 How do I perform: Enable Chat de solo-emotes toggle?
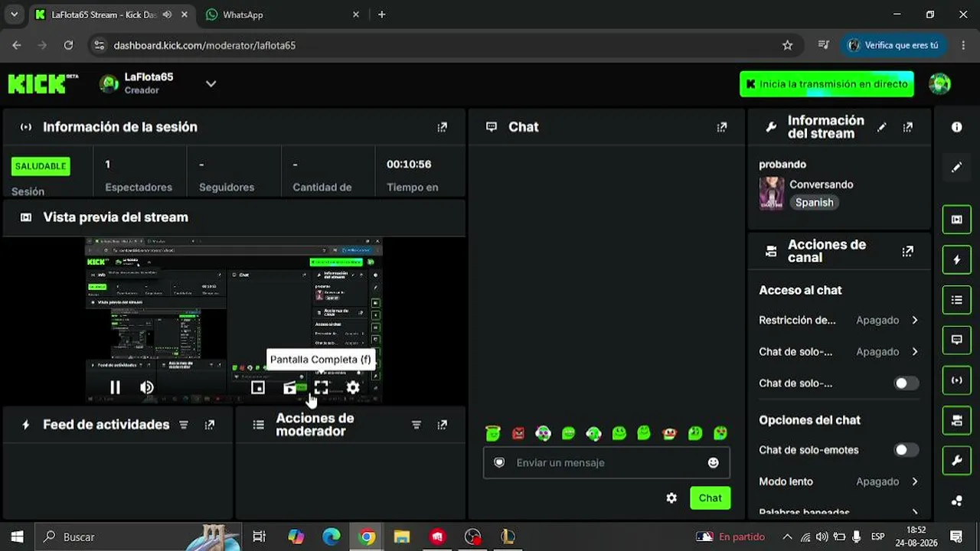coord(906,450)
